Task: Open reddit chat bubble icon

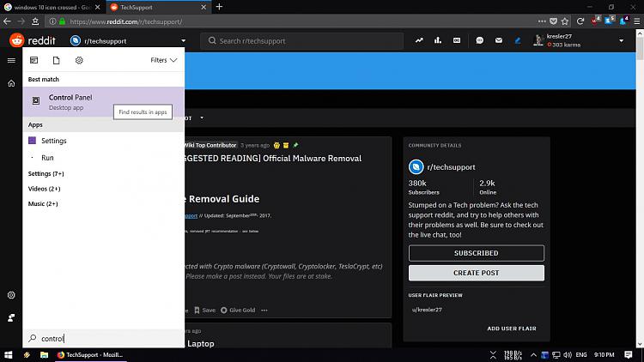Action: click(480, 40)
